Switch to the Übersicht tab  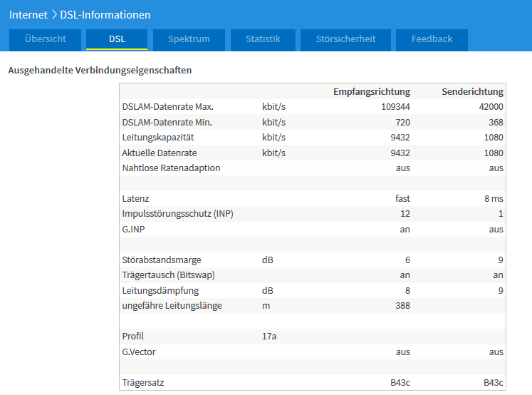tap(45, 39)
